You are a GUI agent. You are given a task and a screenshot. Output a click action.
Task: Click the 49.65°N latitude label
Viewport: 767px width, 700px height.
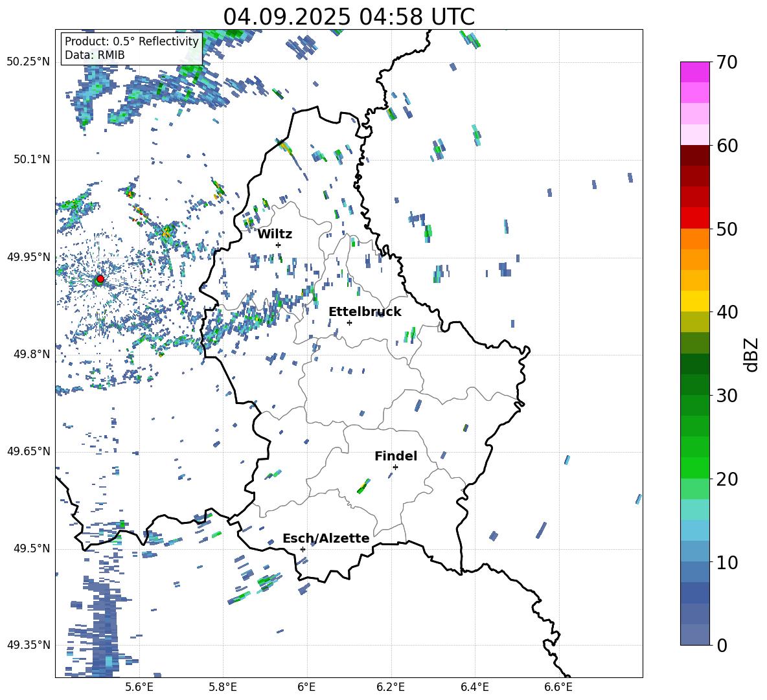coord(29,451)
